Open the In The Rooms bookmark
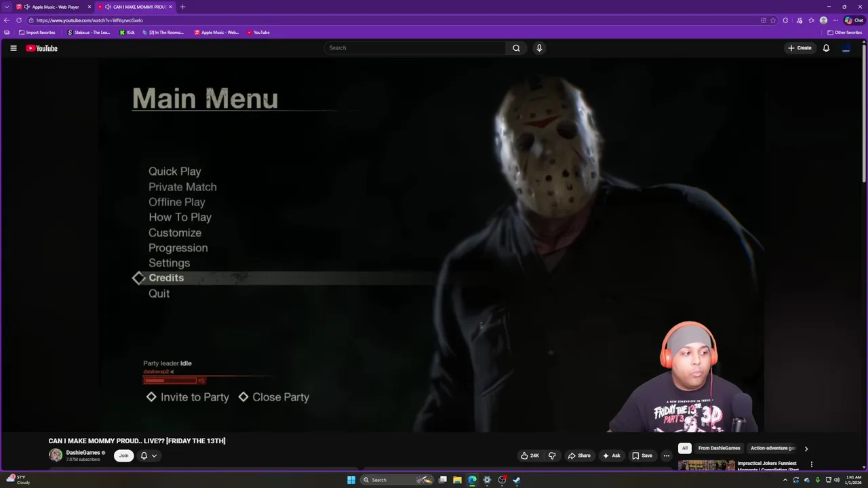This screenshot has width=868, height=488. click(163, 33)
